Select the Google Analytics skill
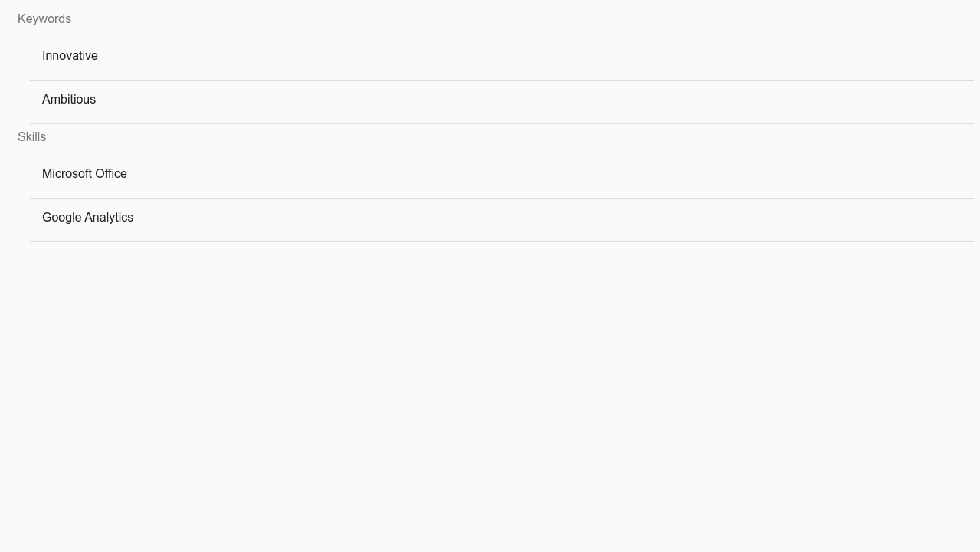 tap(87, 218)
